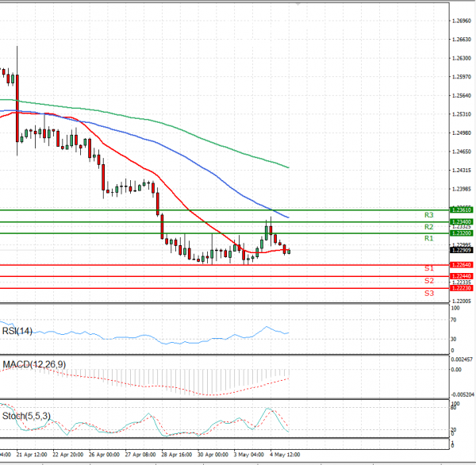Select the 1.23400 green price tag
Image resolution: width=476 pixels, height=465 pixels.
(x=461, y=221)
